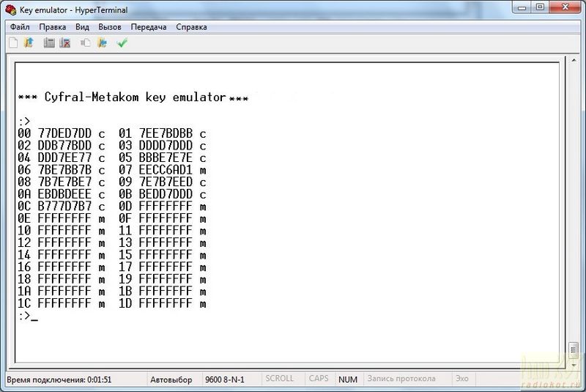The width and height of the screenshot is (586, 392).
Task: Click the HyperTerminal title bar app icon
Action: coord(11,10)
